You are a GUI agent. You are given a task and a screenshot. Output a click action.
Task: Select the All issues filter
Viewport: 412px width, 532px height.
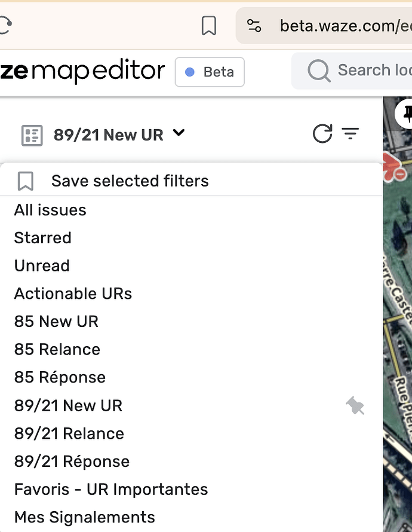coord(50,210)
